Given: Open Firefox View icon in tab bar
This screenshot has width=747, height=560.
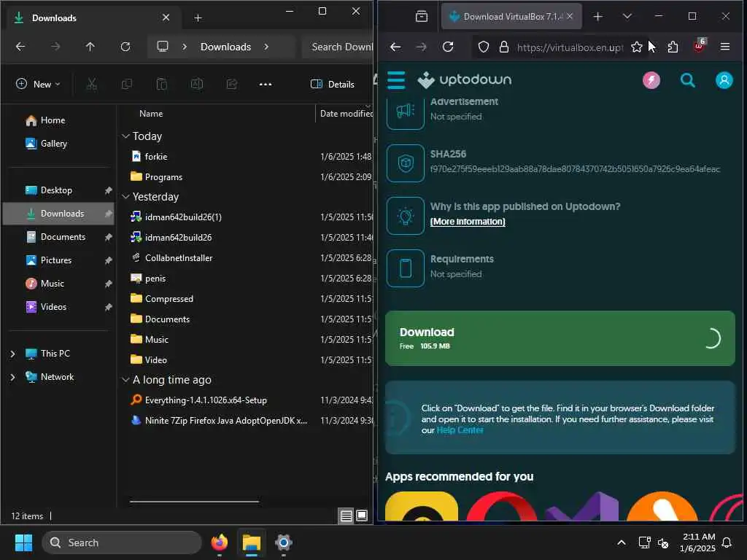Looking at the screenshot, I should (x=422, y=17).
